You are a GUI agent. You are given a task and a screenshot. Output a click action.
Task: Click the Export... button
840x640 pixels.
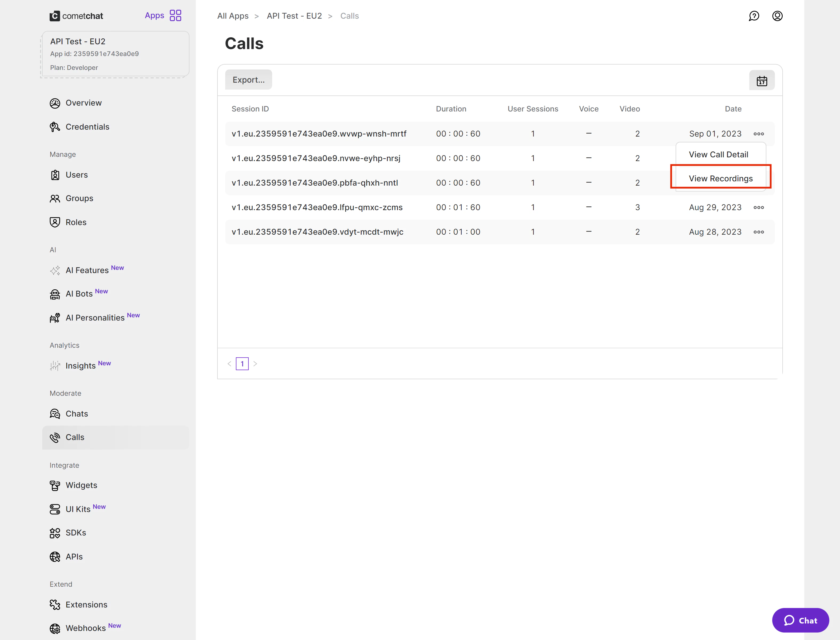(x=248, y=80)
